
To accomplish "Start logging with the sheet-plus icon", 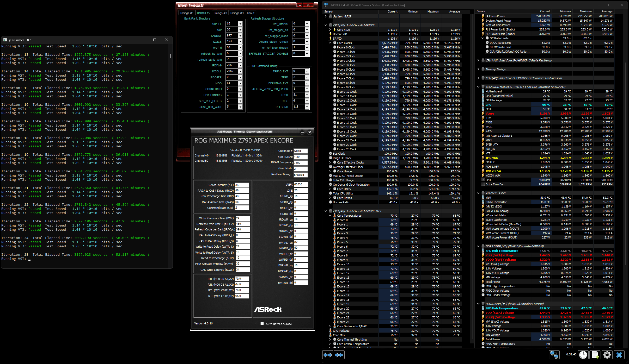I will pyautogui.click(x=595, y=355).
